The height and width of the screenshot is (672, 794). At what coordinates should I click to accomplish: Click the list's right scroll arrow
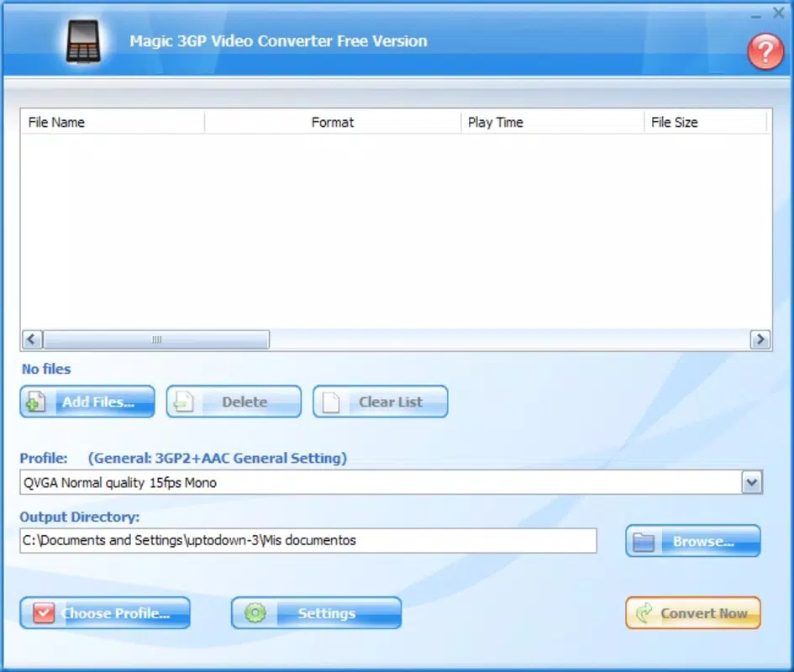(760, 339)
